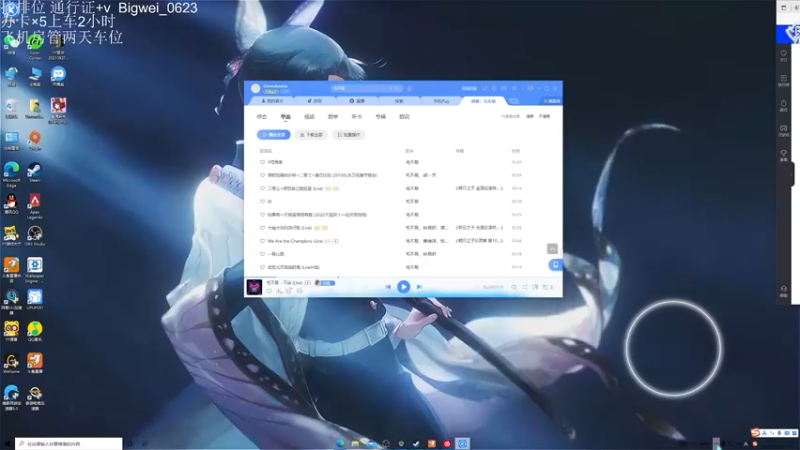Open the KuGou main menu icon
This screenshot has height=450, width=800.
(514, 88)
